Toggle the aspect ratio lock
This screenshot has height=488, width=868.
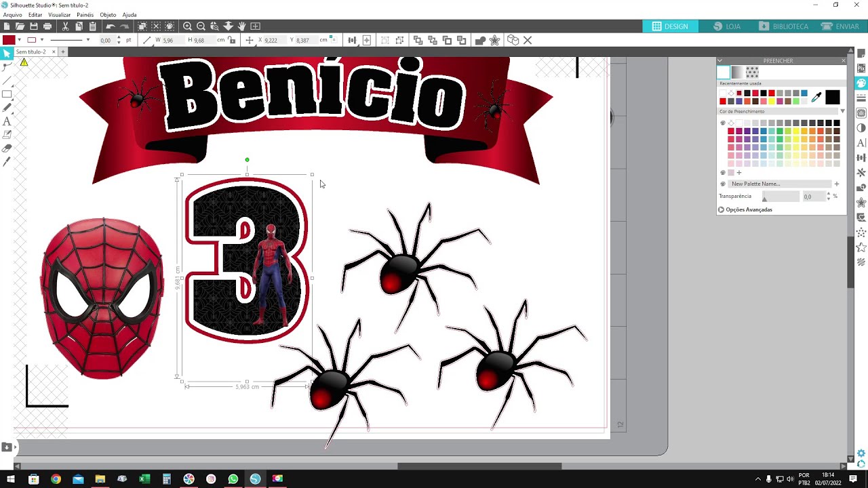[x=232, y=41]
